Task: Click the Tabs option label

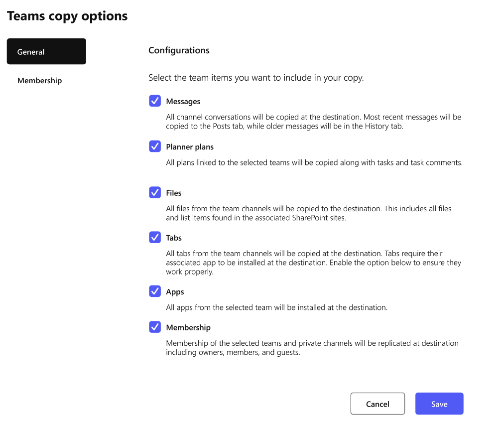Action: pyautogui.click(x=174, y=238)
